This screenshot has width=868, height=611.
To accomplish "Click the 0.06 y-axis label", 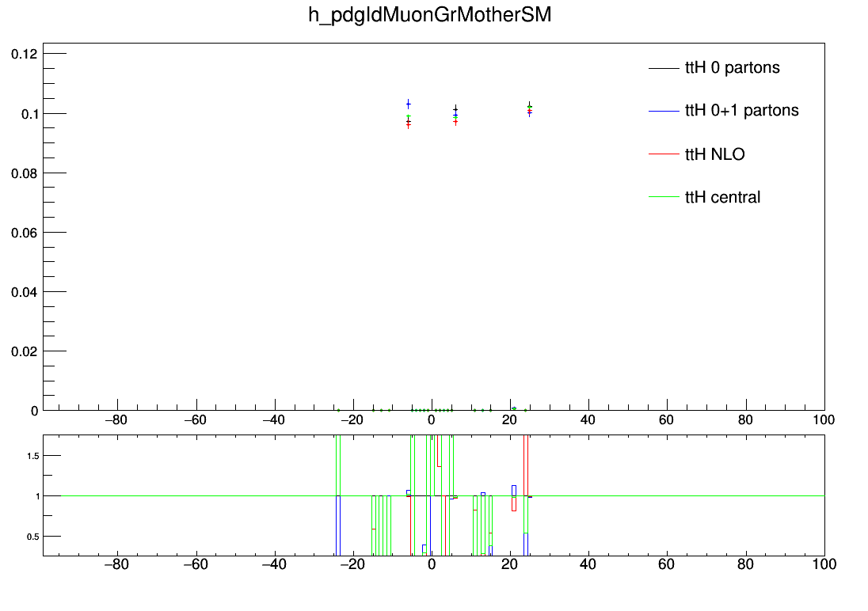I will tap(25, 233).
